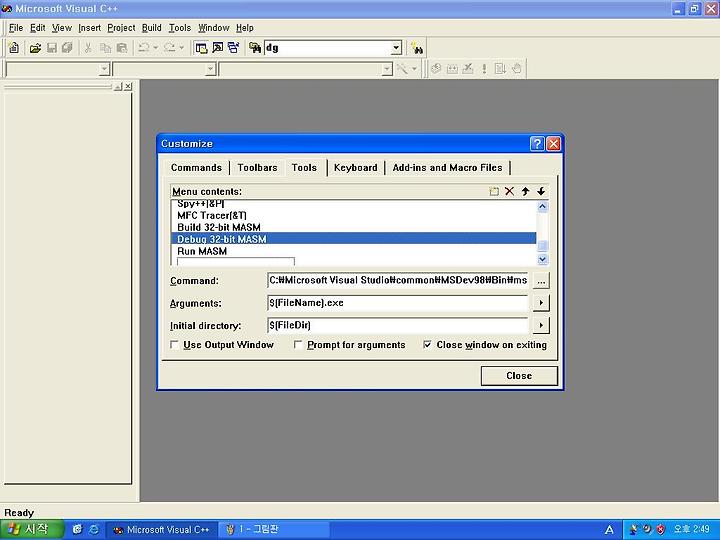Click the New Text File toolbar icon
The width and height of the screenshot is (720, 540).
click(14, 48)
